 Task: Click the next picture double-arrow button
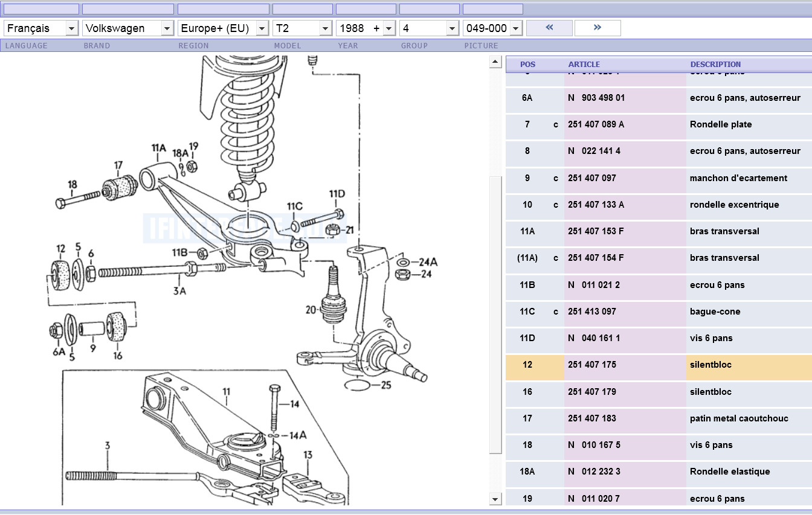pos(597,28)
